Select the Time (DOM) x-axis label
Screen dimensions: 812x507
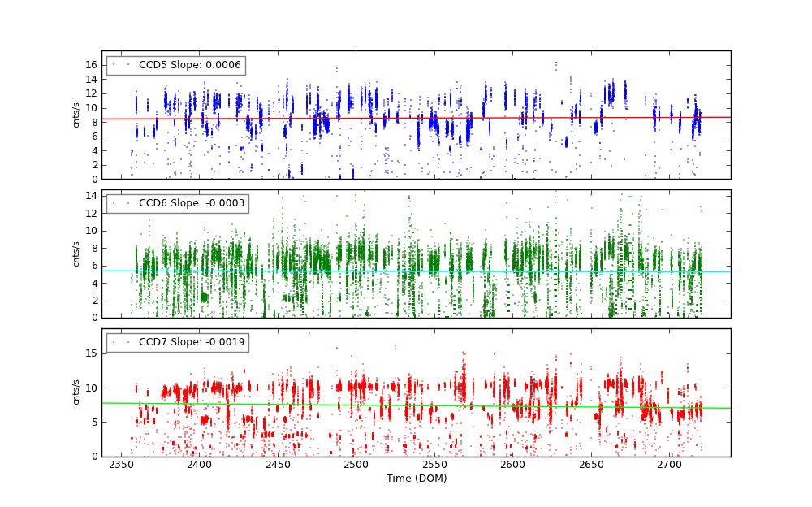pos(416,479)
